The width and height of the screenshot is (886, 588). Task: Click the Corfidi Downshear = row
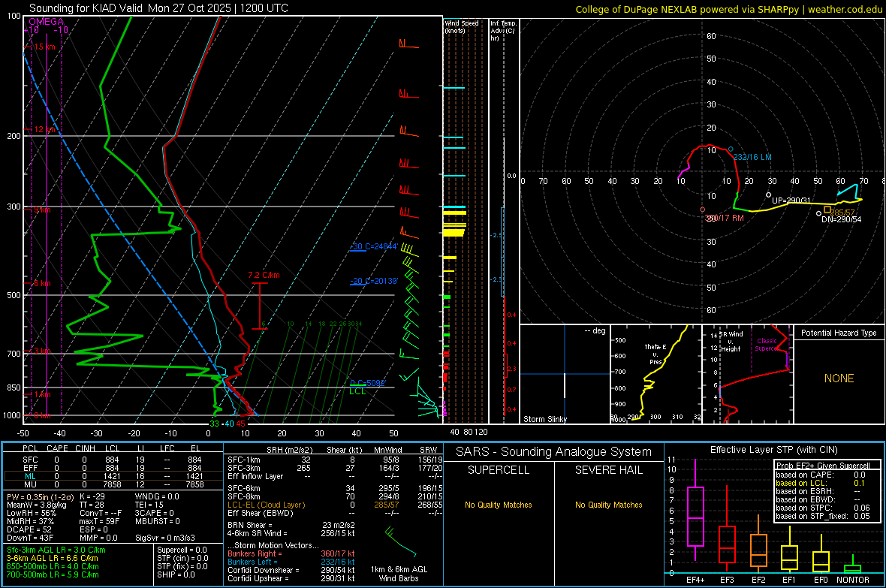[291, 571]
